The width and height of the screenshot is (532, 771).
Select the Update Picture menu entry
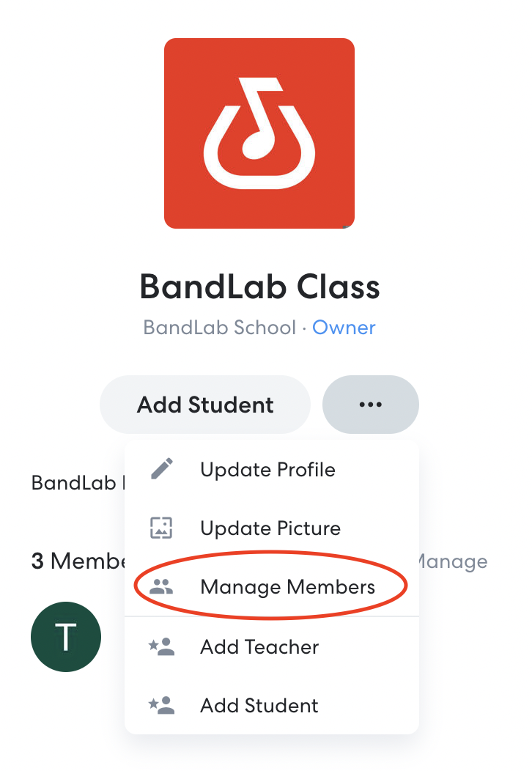tap(271, 528)
